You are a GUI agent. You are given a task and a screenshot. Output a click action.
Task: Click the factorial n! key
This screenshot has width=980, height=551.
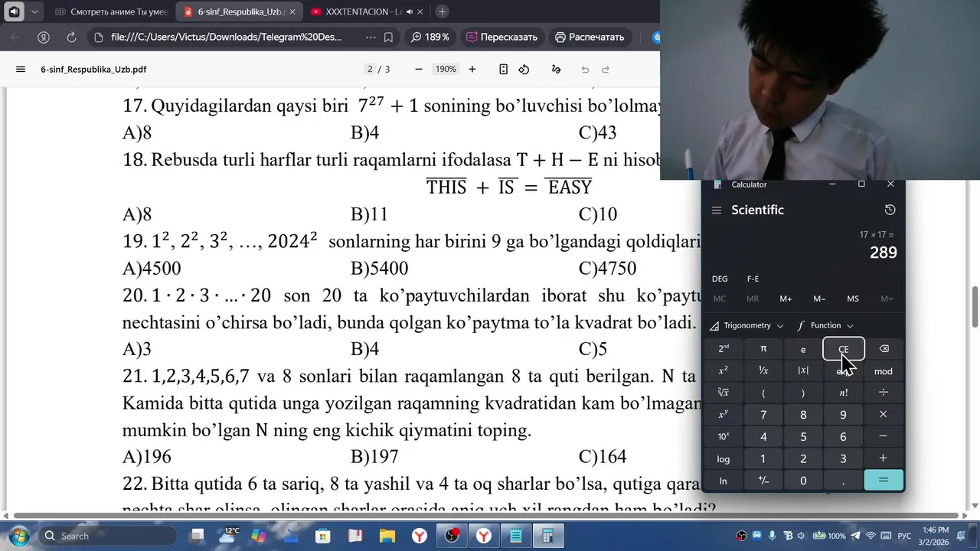[843, 393]
